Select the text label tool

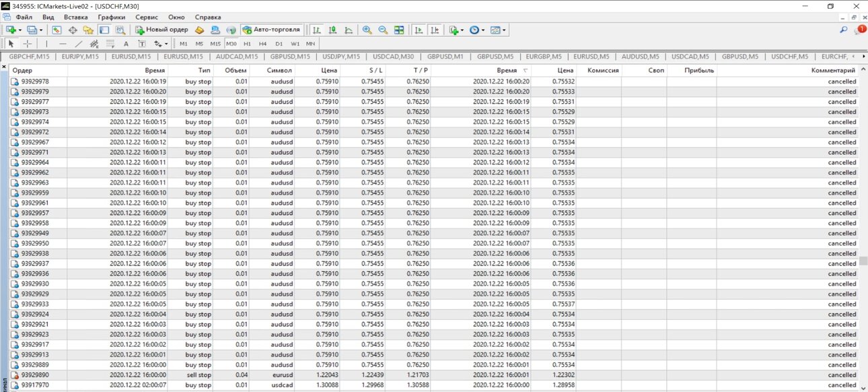tap(142, 44)
